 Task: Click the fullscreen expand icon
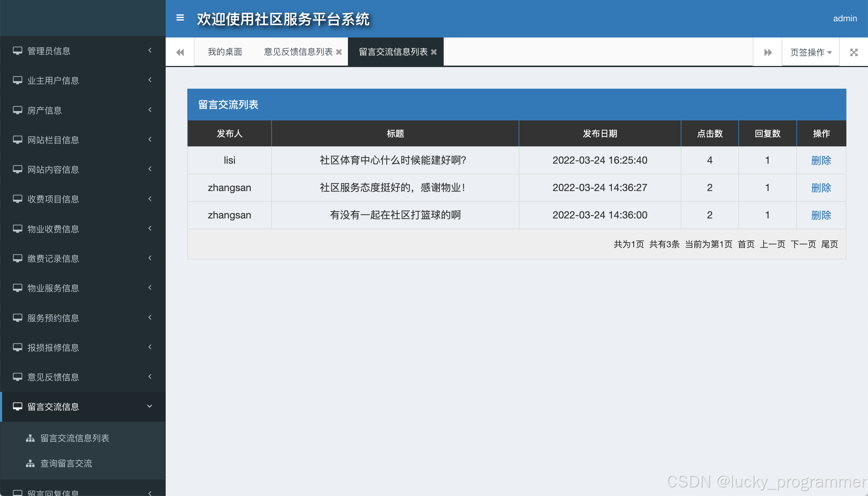(x=854, y=52)
